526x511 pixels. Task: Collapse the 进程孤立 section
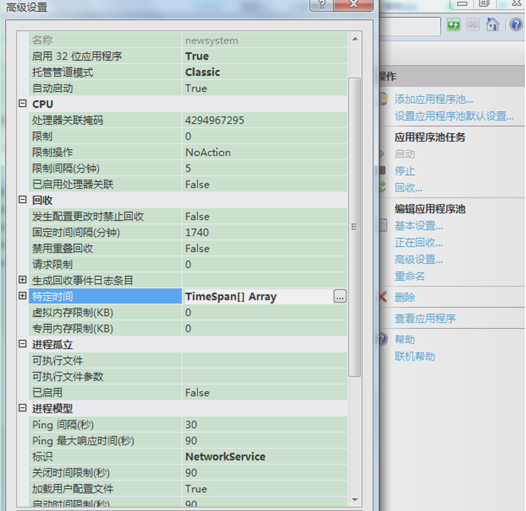pyautogui.click(x=22, y=344)
